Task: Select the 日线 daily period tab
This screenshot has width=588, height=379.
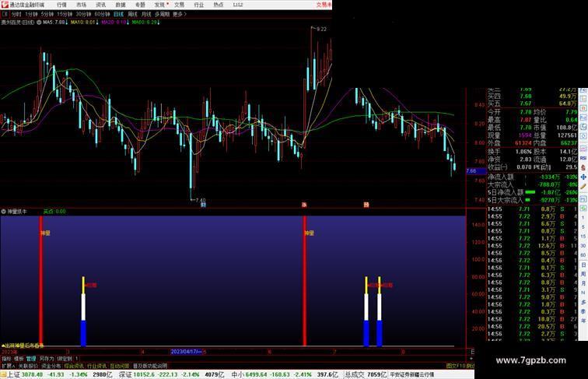Action: (x=118, y=14)
